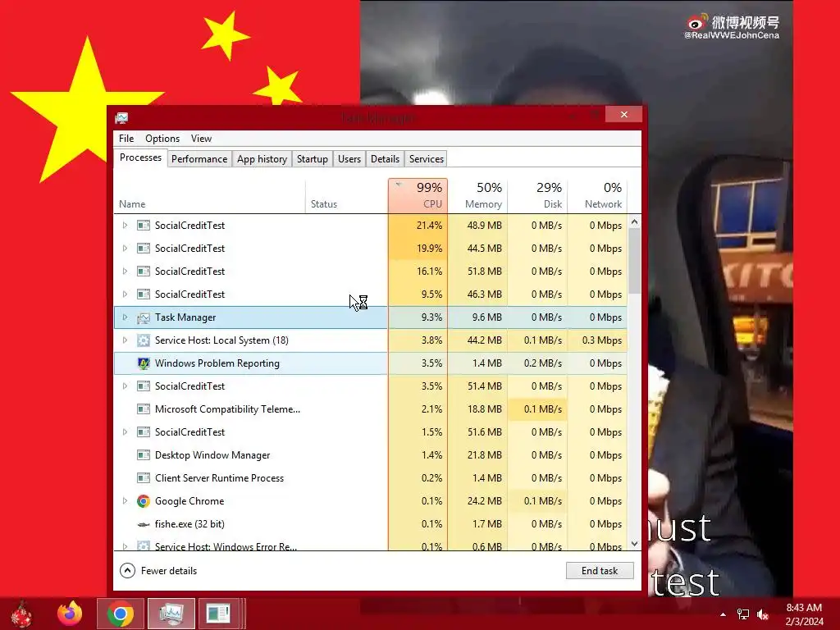Click Task Manager taskbar button
840x630 pixels.
(171, 614)
